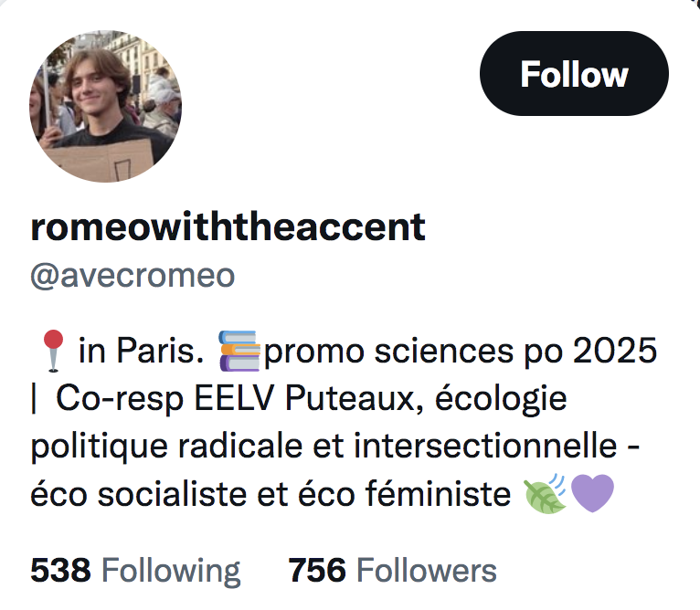700x610 pixels.
Task: Click "promo sciences po 2025" in bio
Action: click(461, 352)
